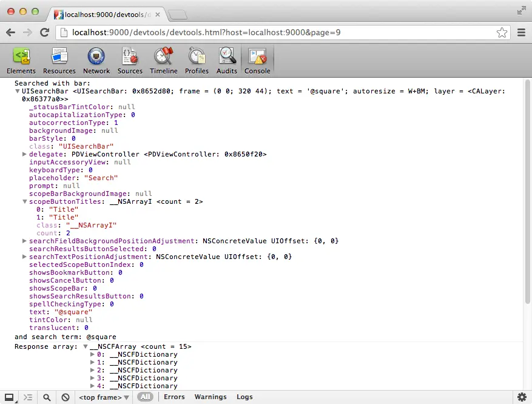Expand response item 4 dictionary
Image resolution: width=532 pixels, height=404 pixels.
coord(92,386)
